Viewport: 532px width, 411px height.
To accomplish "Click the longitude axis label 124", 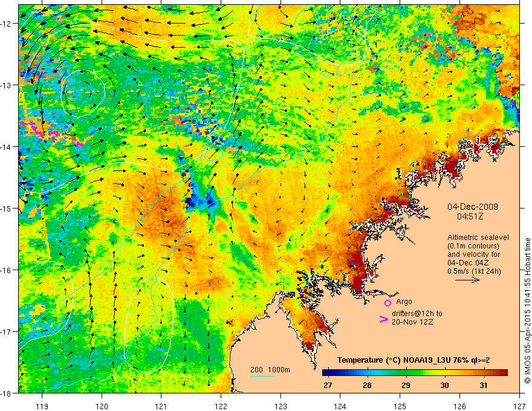I will 340,406.
